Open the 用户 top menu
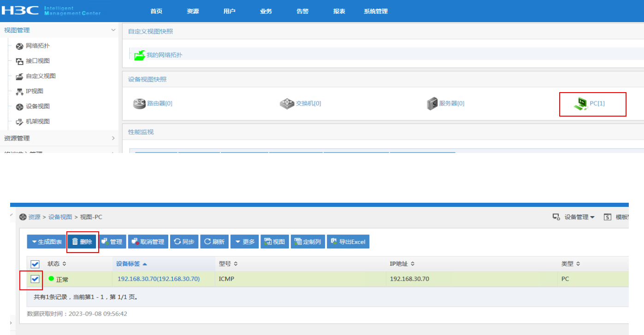This screenshot has height=335, width=644. click(229, 11)
